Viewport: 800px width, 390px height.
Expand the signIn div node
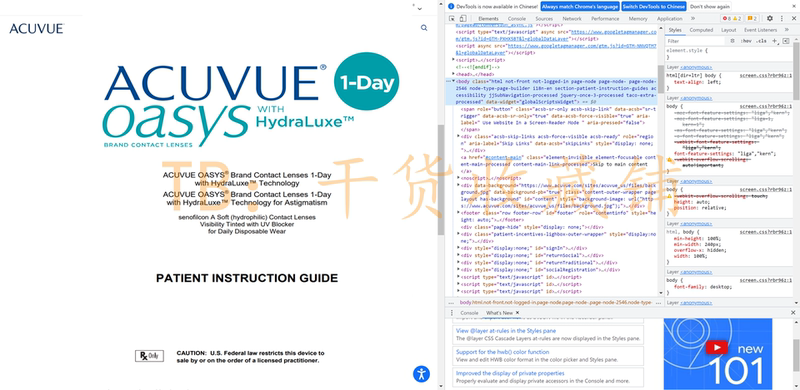pos(458,248)
